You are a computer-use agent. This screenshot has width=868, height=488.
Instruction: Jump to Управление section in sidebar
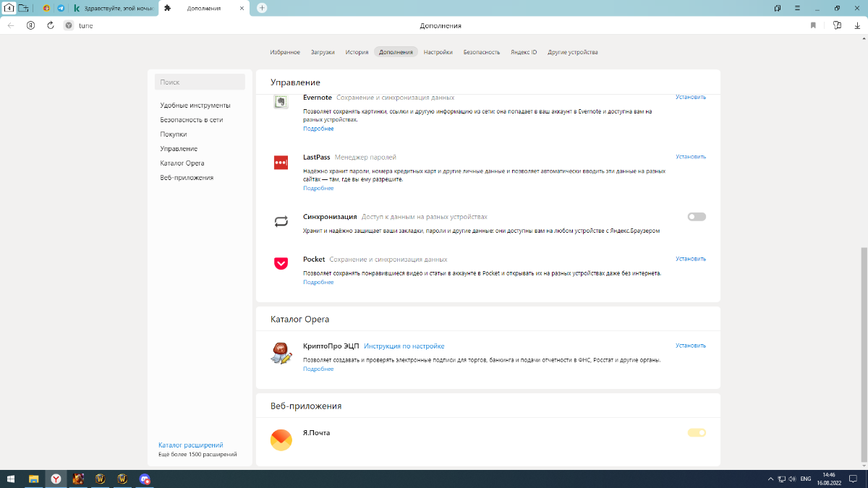179,148
